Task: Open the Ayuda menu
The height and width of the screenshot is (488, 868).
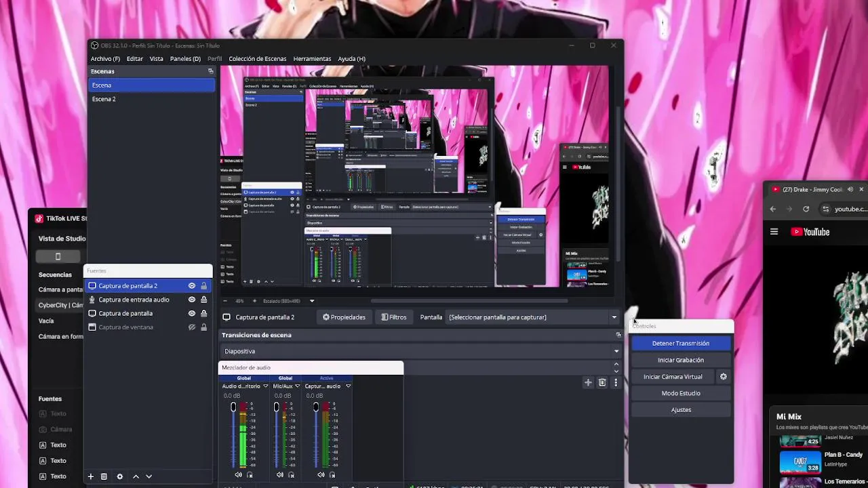Action: (x=351, y=59)
